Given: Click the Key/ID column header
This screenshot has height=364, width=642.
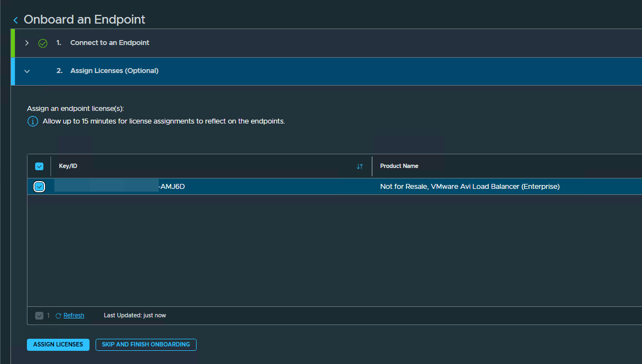Looking at the screenshot, I should 68,166.
